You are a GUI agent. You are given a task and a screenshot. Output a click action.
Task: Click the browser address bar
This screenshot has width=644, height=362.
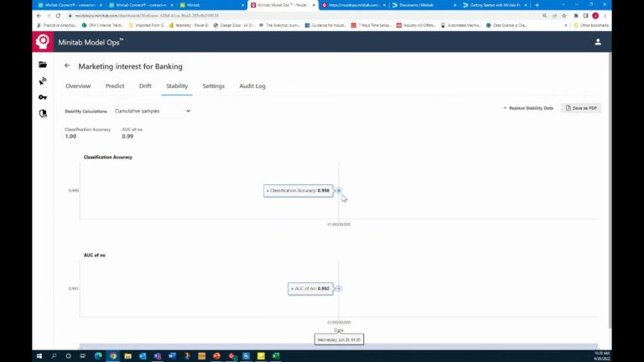(x=304, y=16)
